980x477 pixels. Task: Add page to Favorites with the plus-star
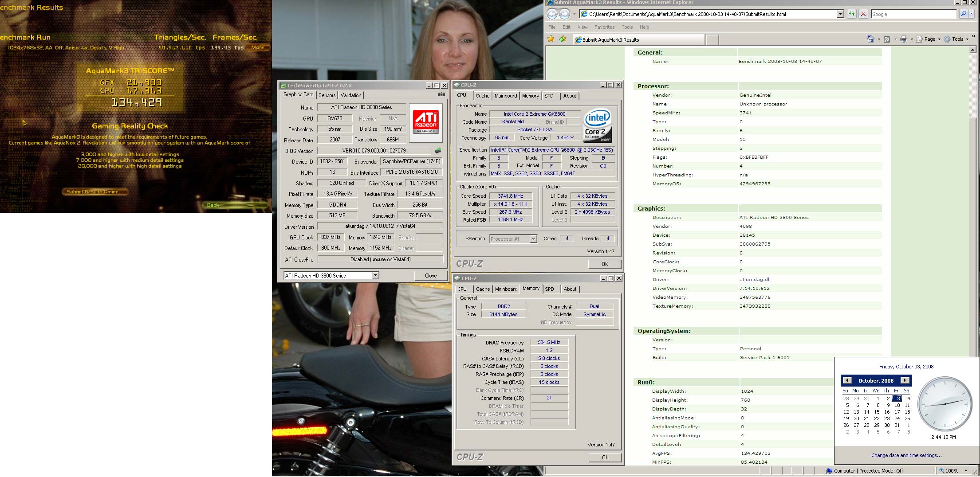563,39
